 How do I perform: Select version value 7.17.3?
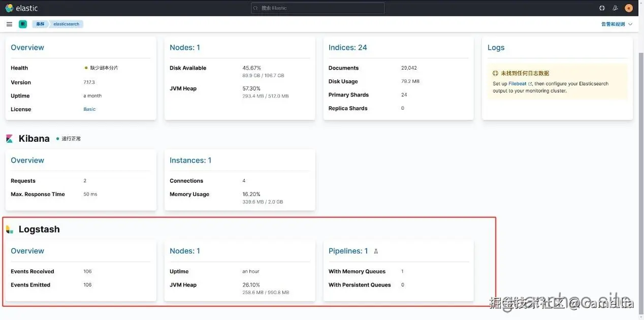coord(89,82)
